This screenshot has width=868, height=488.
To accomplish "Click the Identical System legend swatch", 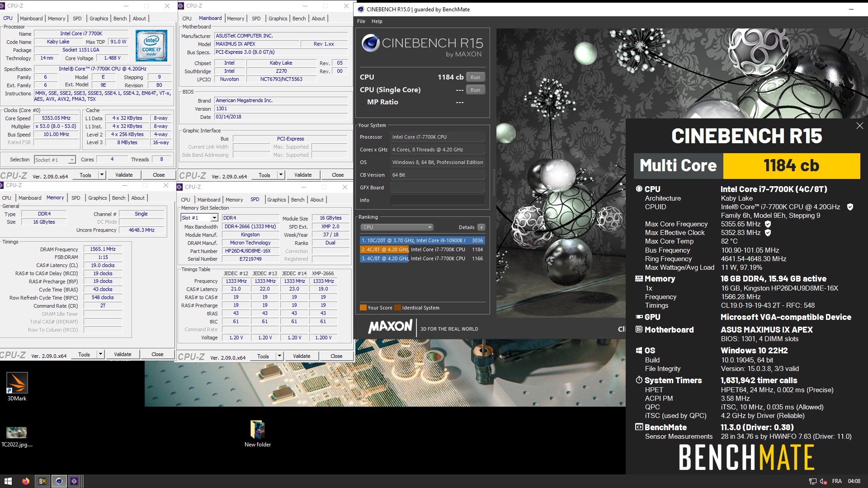I will [x=397, y=308].
